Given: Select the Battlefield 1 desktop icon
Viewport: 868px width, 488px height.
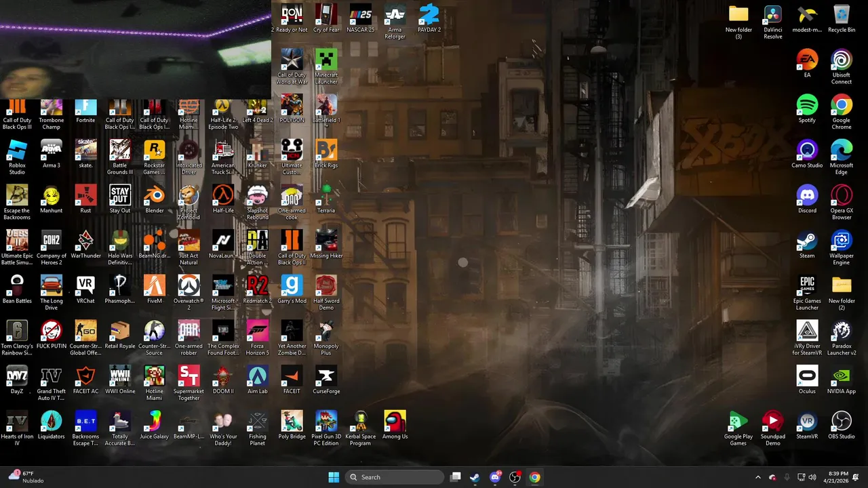Looking at the screenshot, I should [x=326, y=109].
